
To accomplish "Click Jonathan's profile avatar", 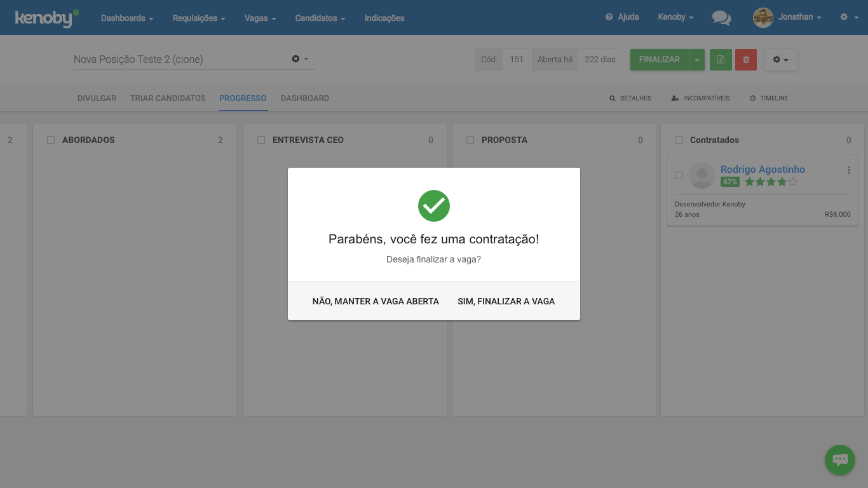I will [763, 18].
